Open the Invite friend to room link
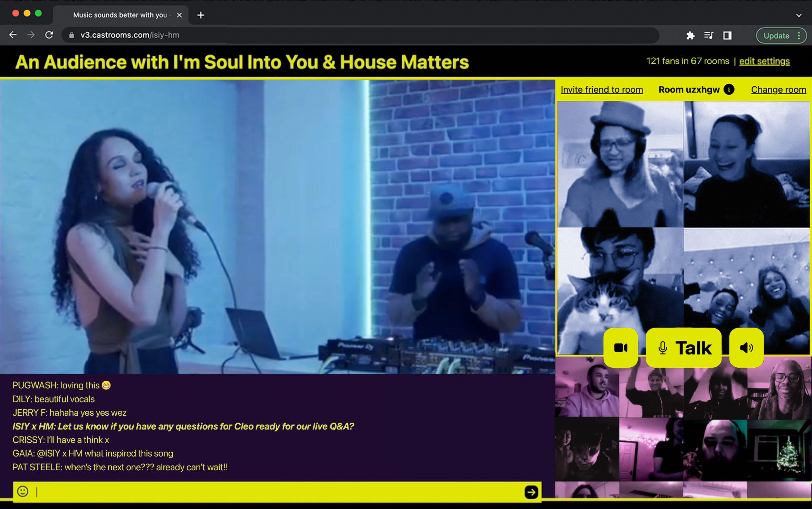Image resolution: width=812 pixels, height=509 pixels. 602,89
